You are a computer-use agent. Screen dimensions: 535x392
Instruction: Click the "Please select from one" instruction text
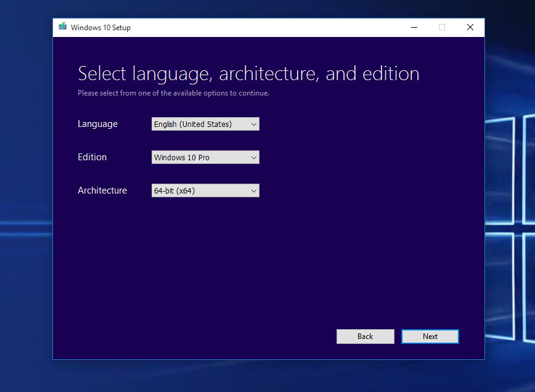click(x=173, y=93)
